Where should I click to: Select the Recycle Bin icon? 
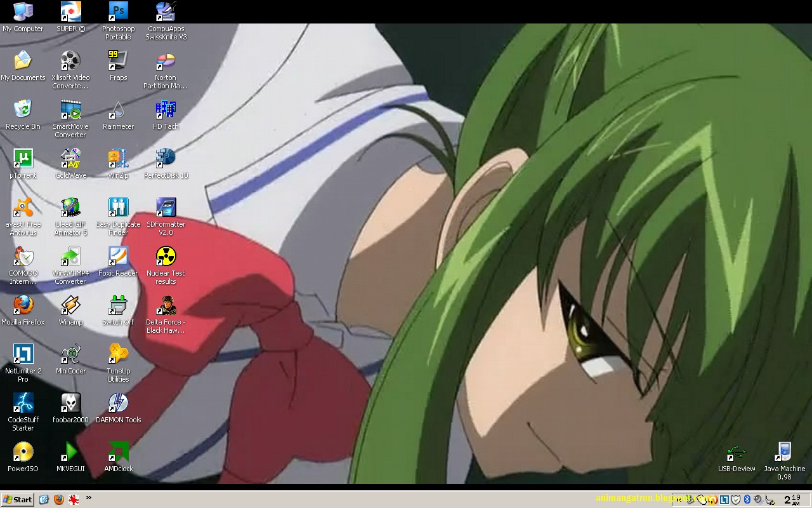[x=23, y=115]
